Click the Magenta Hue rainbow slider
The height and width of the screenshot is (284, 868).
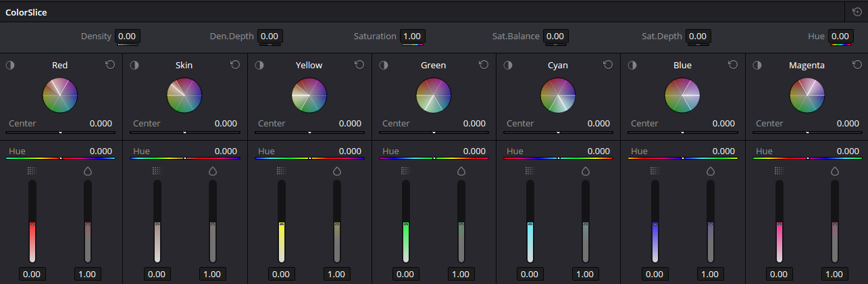point(807,158)
